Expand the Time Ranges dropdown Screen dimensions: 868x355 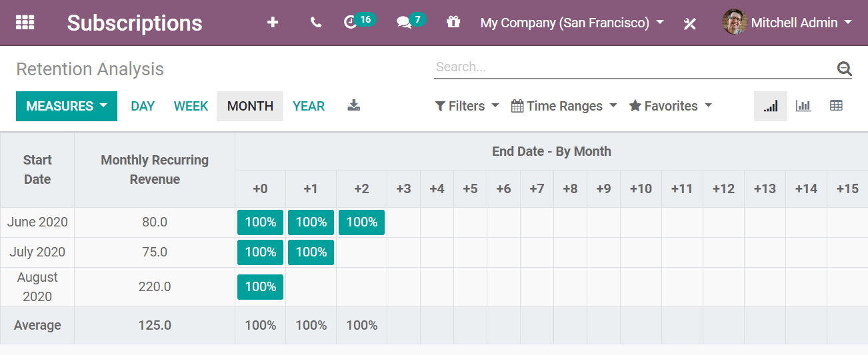[x=564, y=107]
